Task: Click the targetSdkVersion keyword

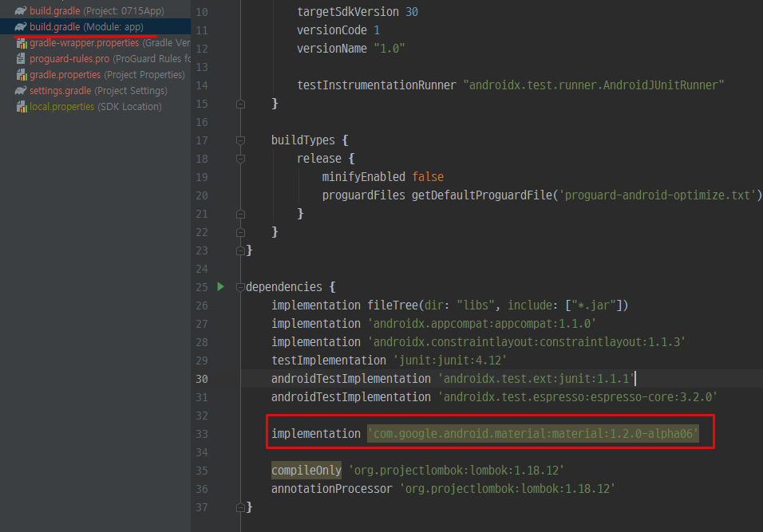Action: coord(348,12)
